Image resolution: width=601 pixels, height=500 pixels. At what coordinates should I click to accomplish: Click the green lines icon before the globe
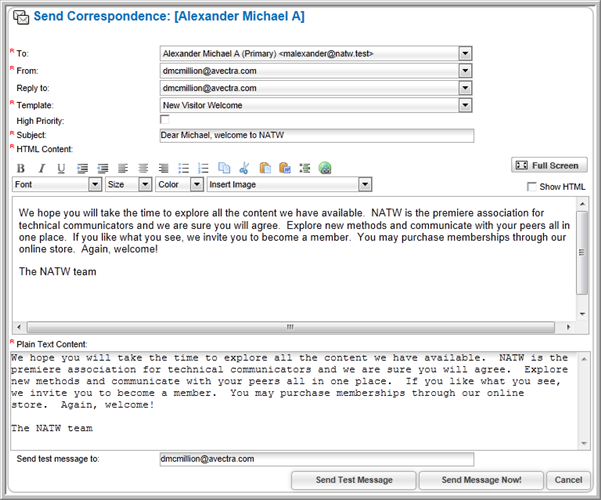tap(305, 168)
